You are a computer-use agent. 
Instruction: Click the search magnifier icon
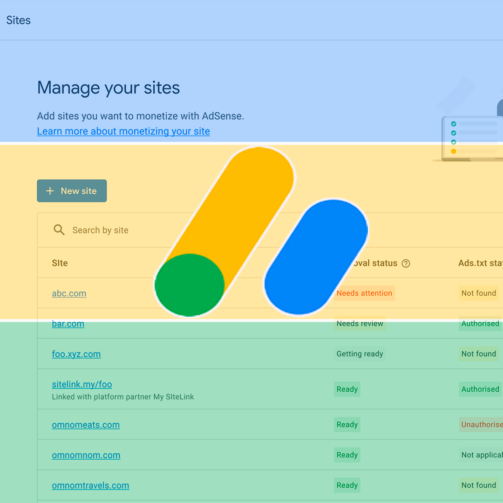[59, 230]
